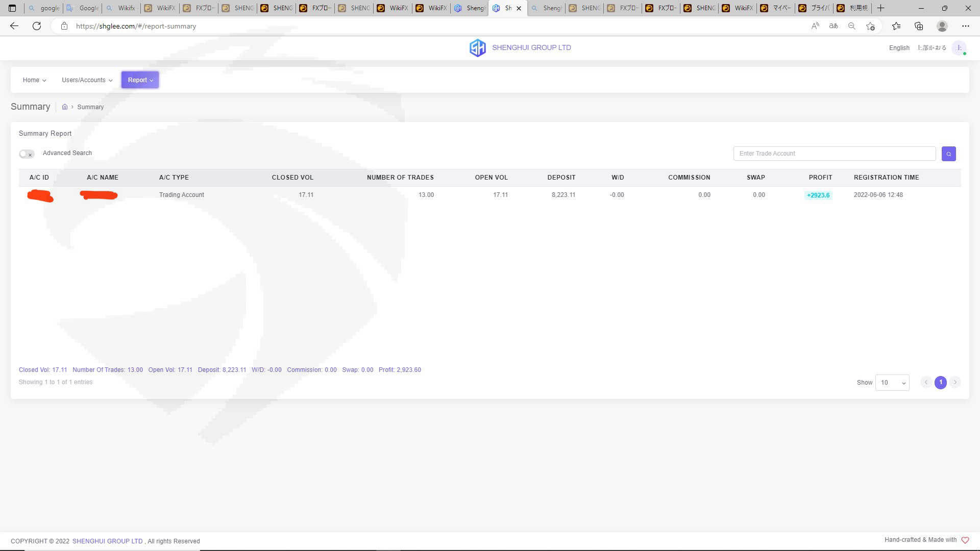Image resolution: width=980 pixels, height=551 pixels.
Task: Open the Report menu
Action: [140, 80]
